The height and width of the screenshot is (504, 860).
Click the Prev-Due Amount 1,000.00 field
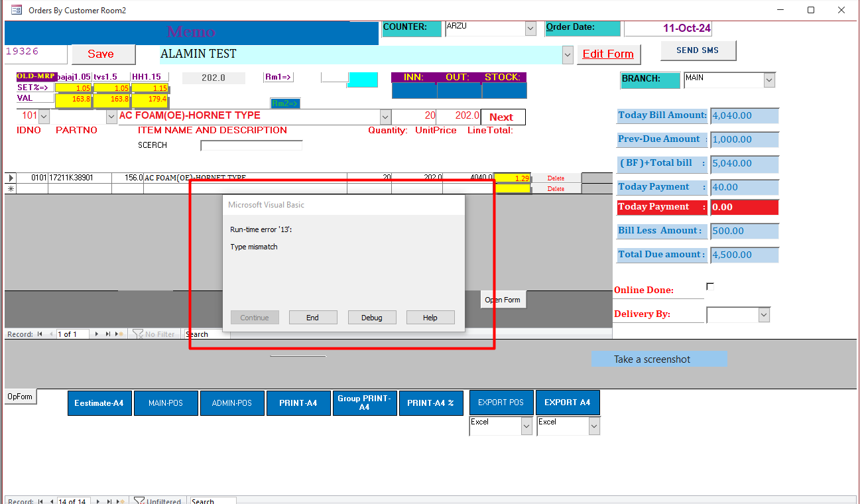pos(744,139)
